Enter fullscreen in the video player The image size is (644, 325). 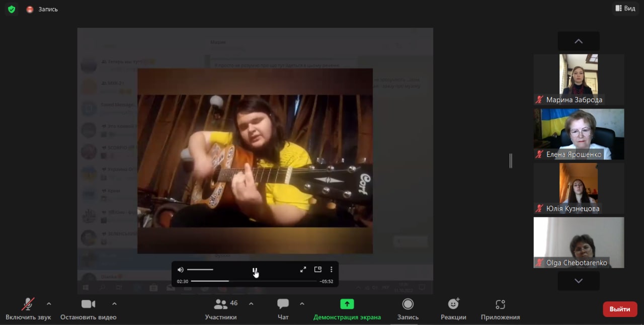(303, 270)
